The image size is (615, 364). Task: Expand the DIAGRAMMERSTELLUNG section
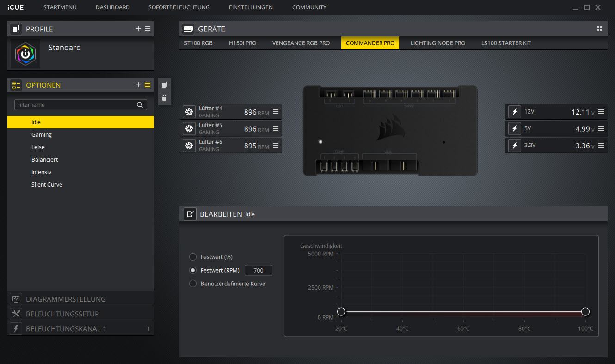point(80,299)
